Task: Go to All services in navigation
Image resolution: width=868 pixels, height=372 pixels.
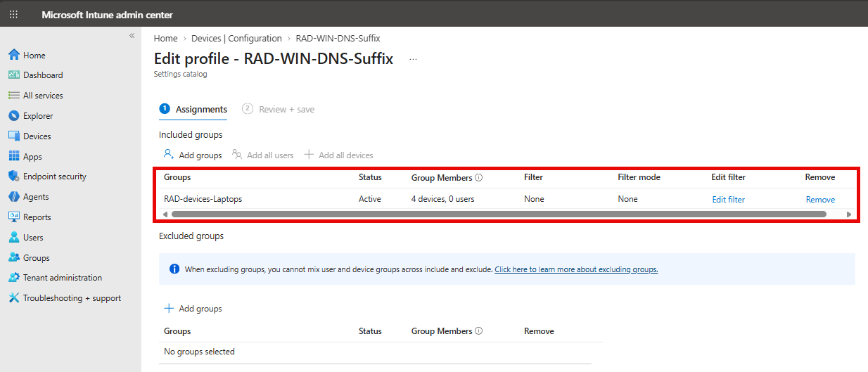Action: click(x=43, y=96)
